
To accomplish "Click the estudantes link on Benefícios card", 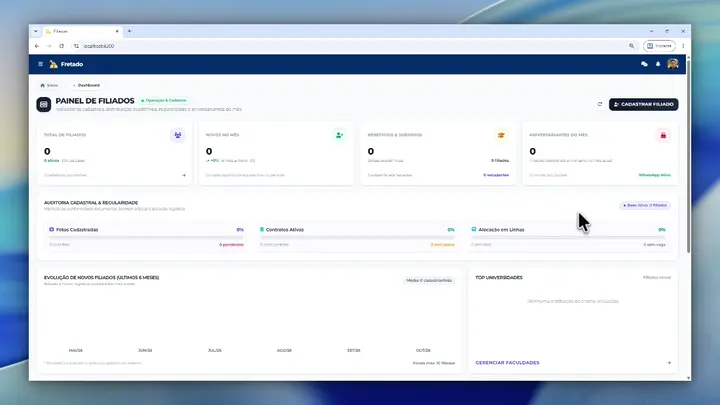I will click(x=496, y=175).
